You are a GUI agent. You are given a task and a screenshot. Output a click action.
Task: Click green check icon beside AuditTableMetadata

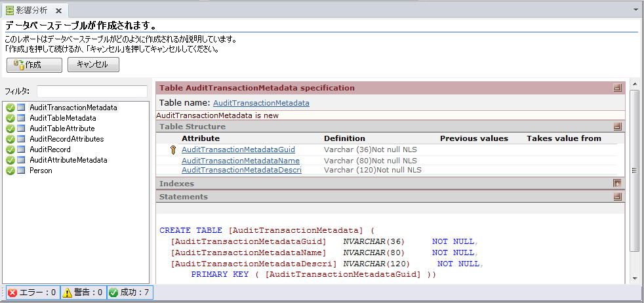[10, 118]
